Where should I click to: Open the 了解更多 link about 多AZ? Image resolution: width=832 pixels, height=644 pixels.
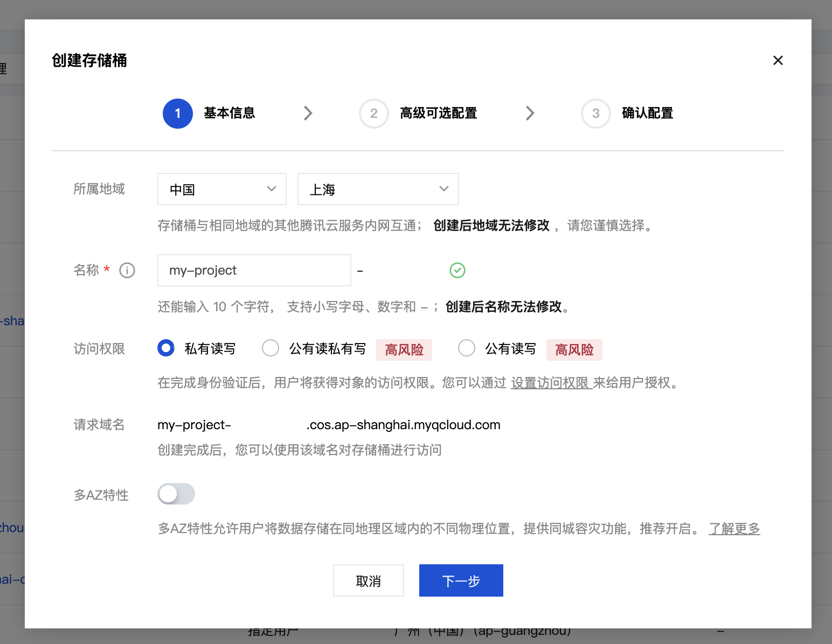point(734,528)
